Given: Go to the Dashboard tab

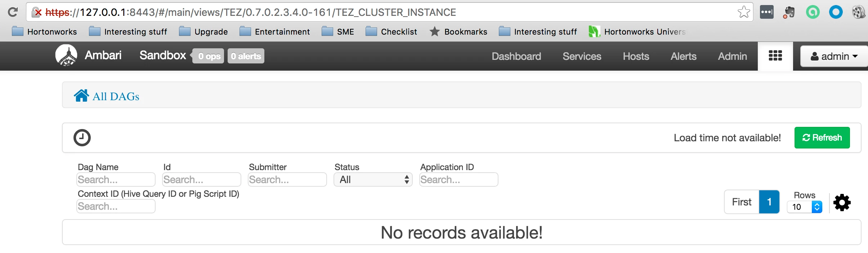Looking at the screenshot, I should (x=516, y=56).
